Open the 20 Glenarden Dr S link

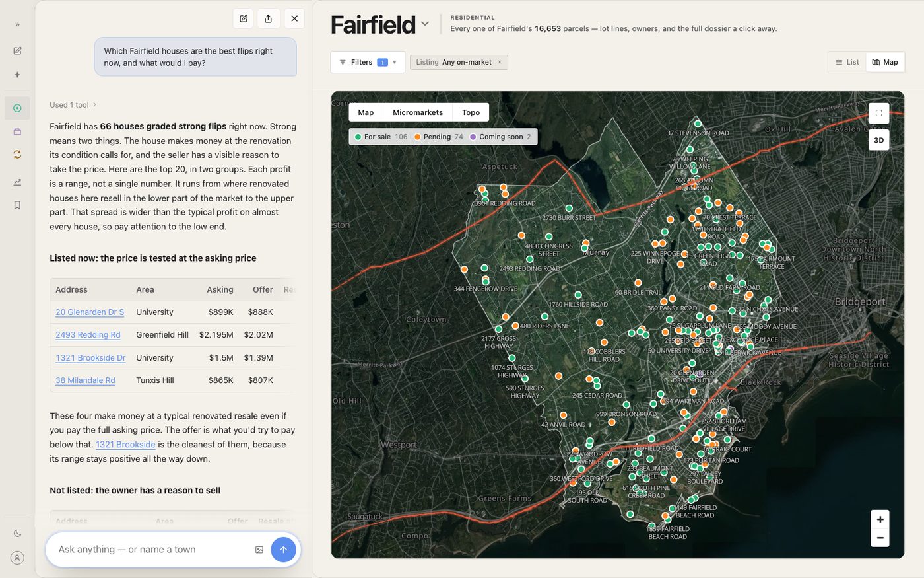click(x=90, y=312)
